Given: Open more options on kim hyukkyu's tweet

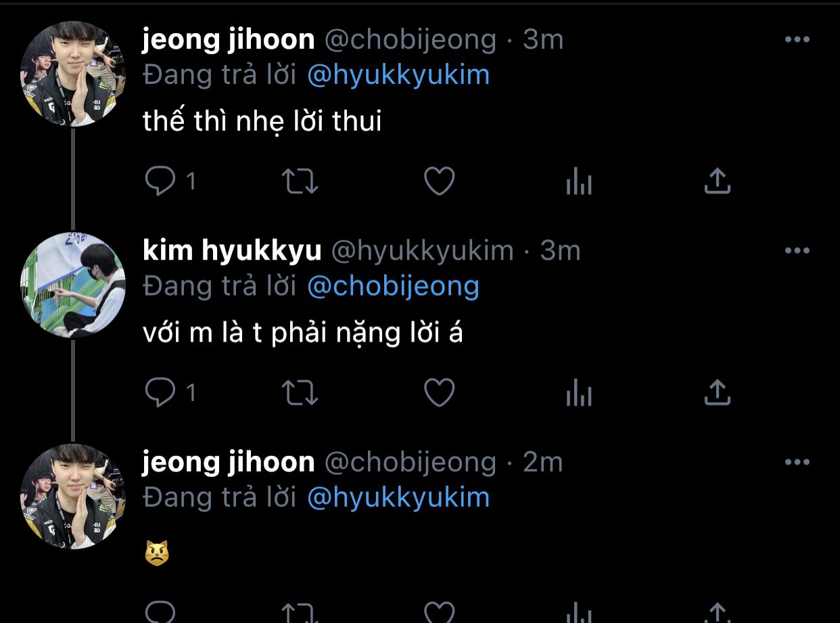Looking at the screenshot, I should 797,250.
